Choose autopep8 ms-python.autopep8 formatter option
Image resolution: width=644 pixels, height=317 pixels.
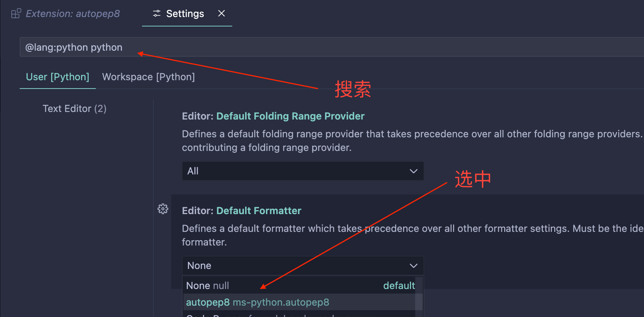[x=258, y=303]
